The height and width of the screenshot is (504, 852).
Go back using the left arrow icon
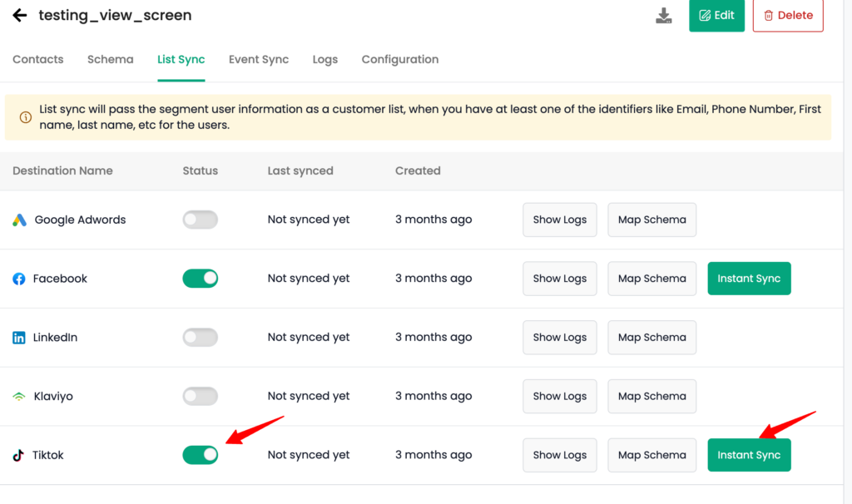20,15
